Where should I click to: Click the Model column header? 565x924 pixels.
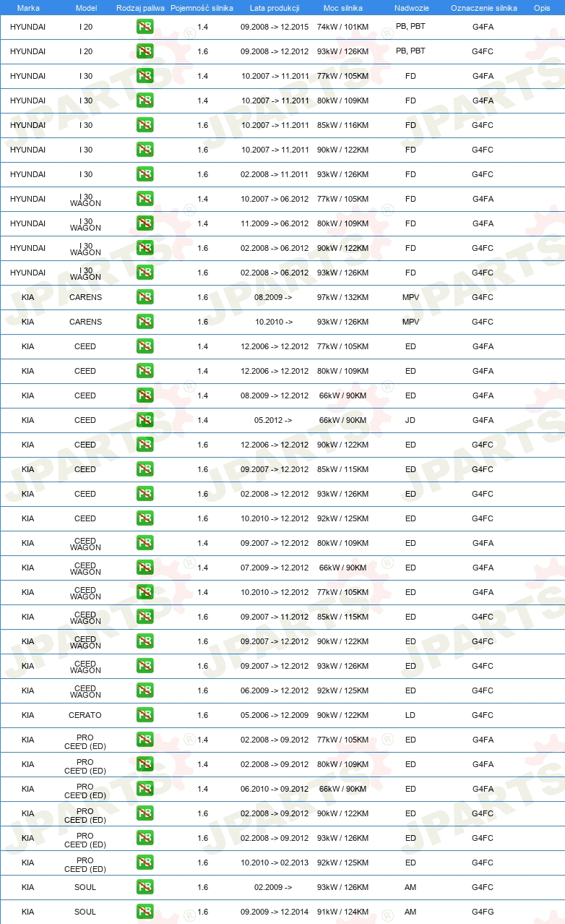[86, 7]
